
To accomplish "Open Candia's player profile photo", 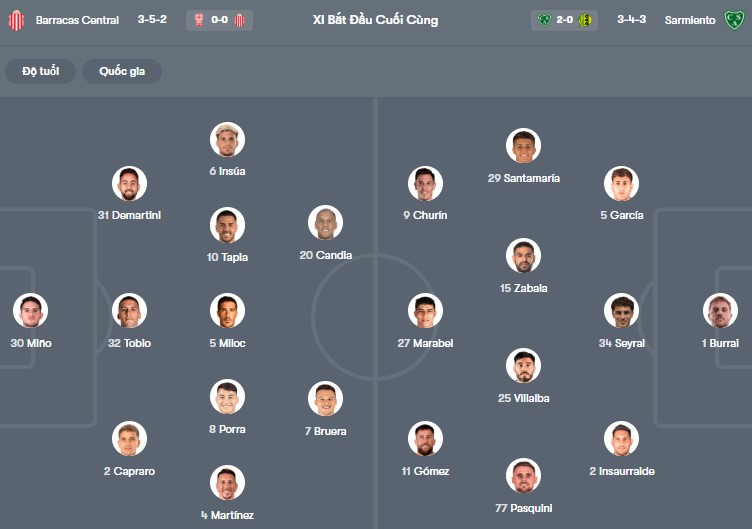I will (325, 223).
